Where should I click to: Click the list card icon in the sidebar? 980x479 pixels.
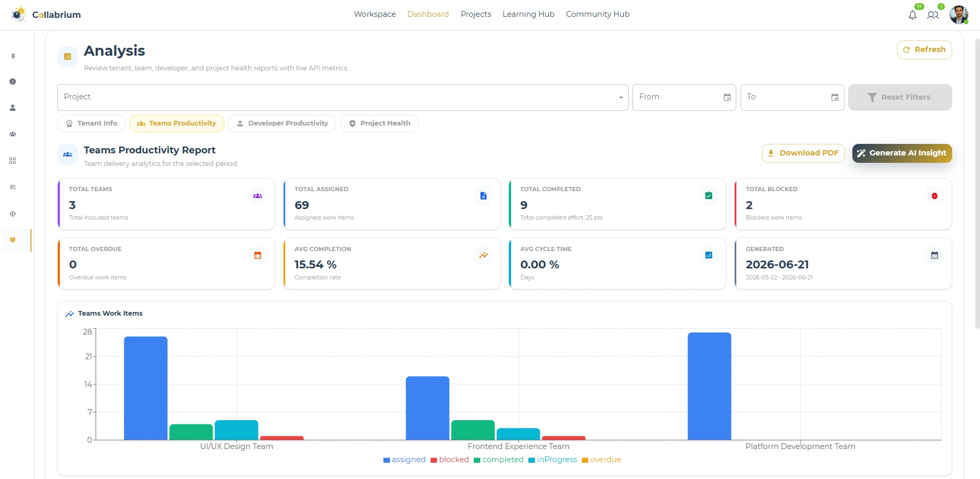pos(13,187)
